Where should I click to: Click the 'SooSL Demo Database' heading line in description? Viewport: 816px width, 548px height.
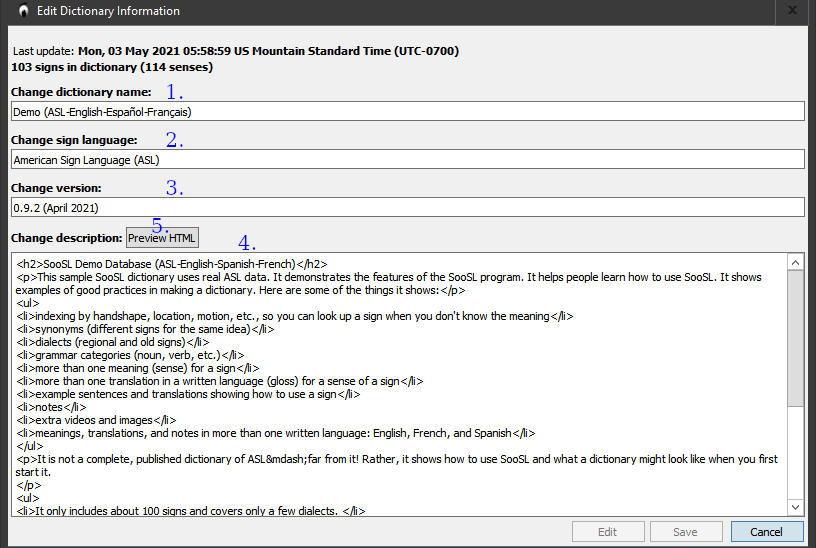coord(172,264)
